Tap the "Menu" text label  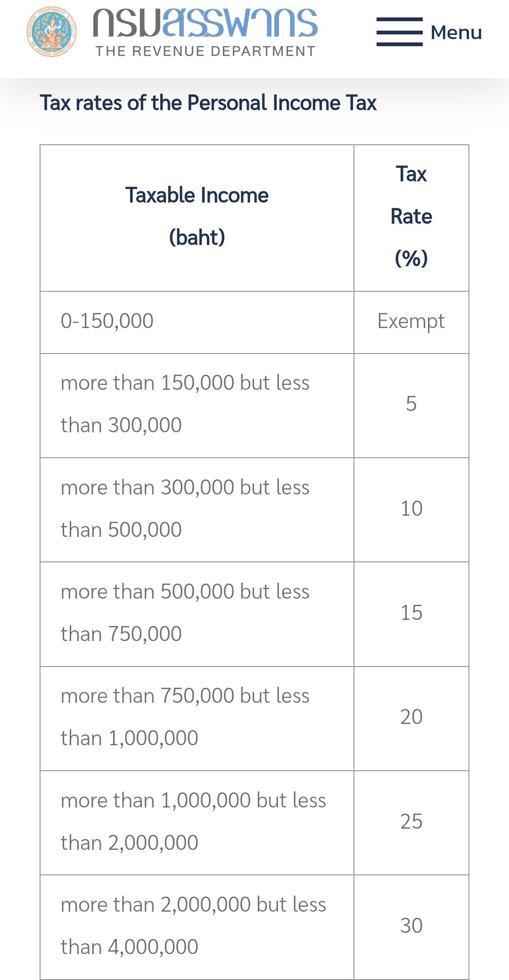[456, 33]
